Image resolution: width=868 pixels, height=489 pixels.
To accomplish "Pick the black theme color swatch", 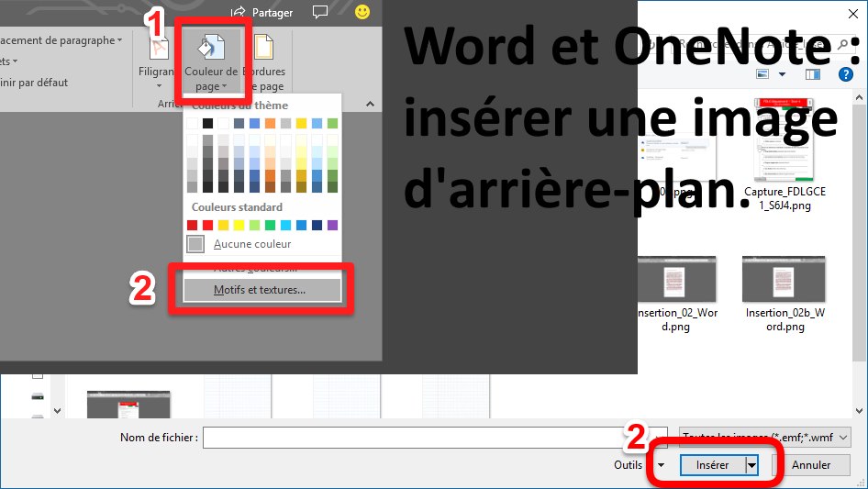I will [x=207, y=123].
